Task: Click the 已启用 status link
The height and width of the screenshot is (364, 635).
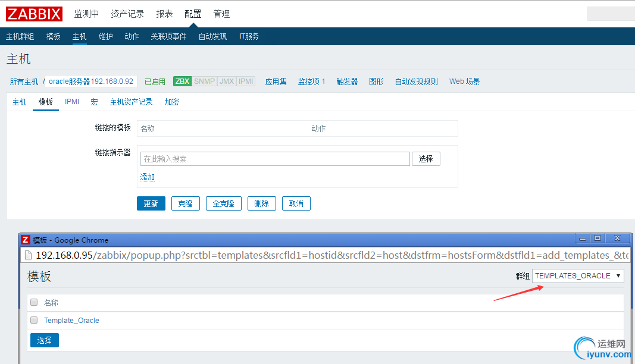Action: [x=155, y=82]
